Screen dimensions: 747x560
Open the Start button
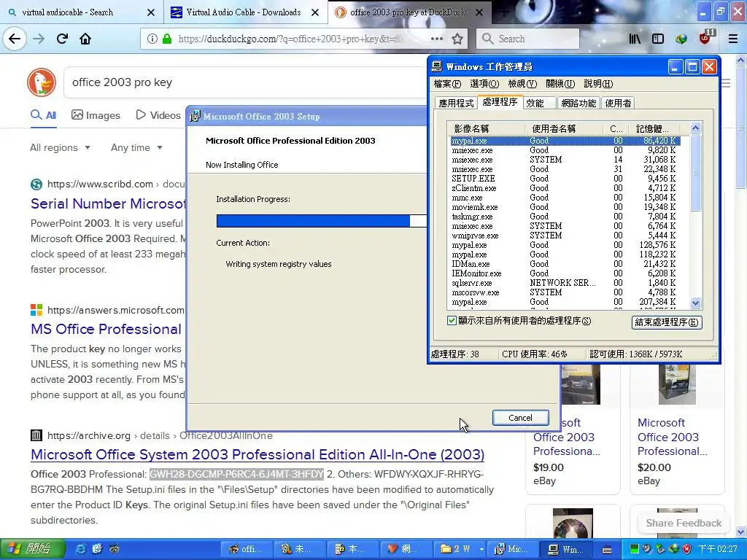(x=31, y=549)
